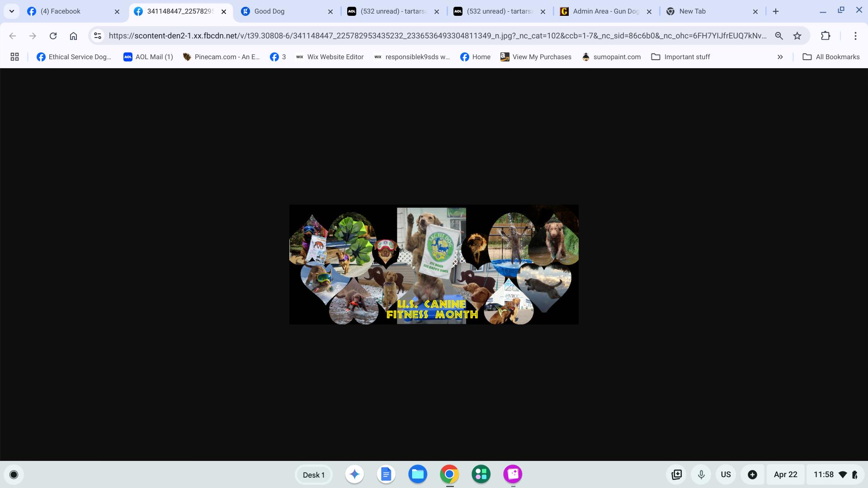Open site information icon in address bar
868x488 pixels.
pyautogui.click(x=98, y=36)
